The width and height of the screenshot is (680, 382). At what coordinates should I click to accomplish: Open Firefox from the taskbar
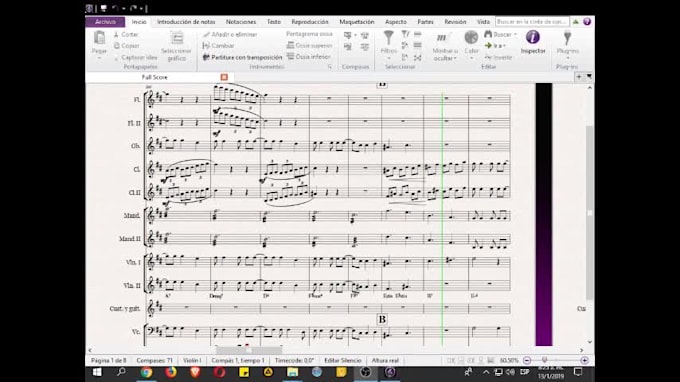coord(170,372)
